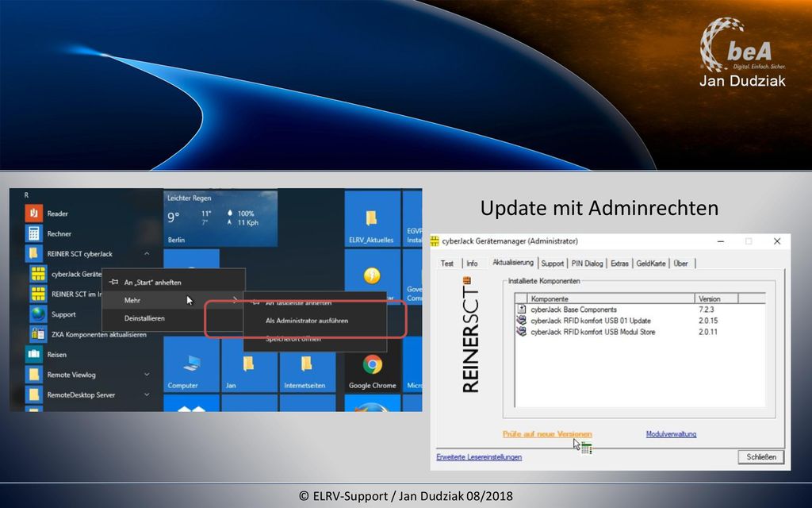Screen dimensions: 812x508
Task: Switch to the Test tab
Action: [x=447, y=264]
